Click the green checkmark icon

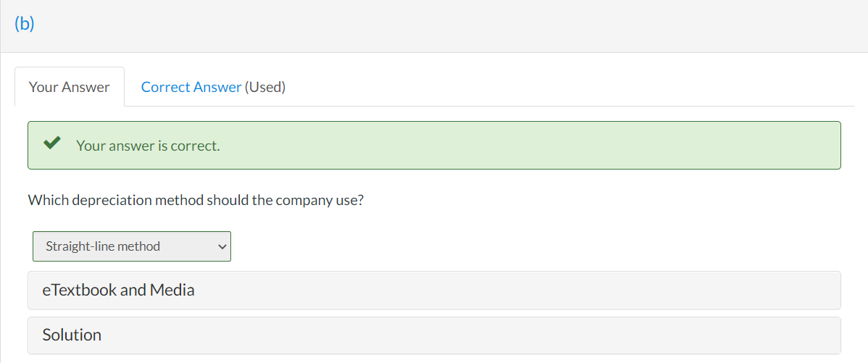[51, 143]
